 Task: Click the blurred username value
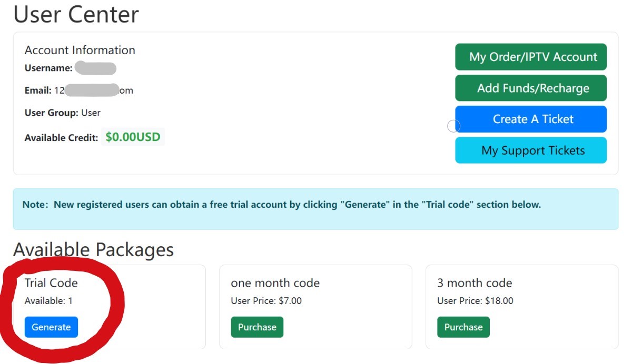point(95,68)
